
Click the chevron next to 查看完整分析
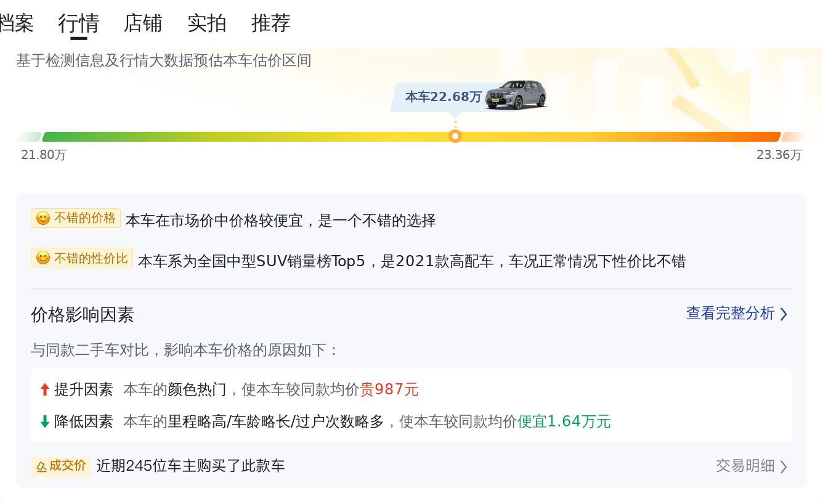tap(784, 314)
